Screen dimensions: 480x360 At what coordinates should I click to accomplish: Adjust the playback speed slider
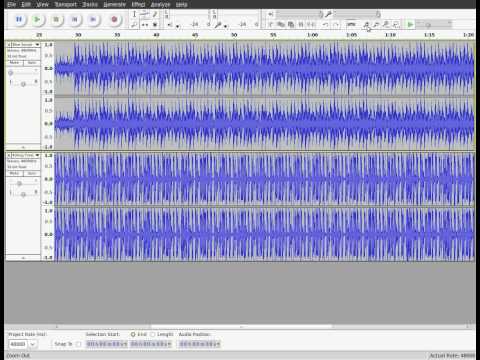click(x=434, y=25)
